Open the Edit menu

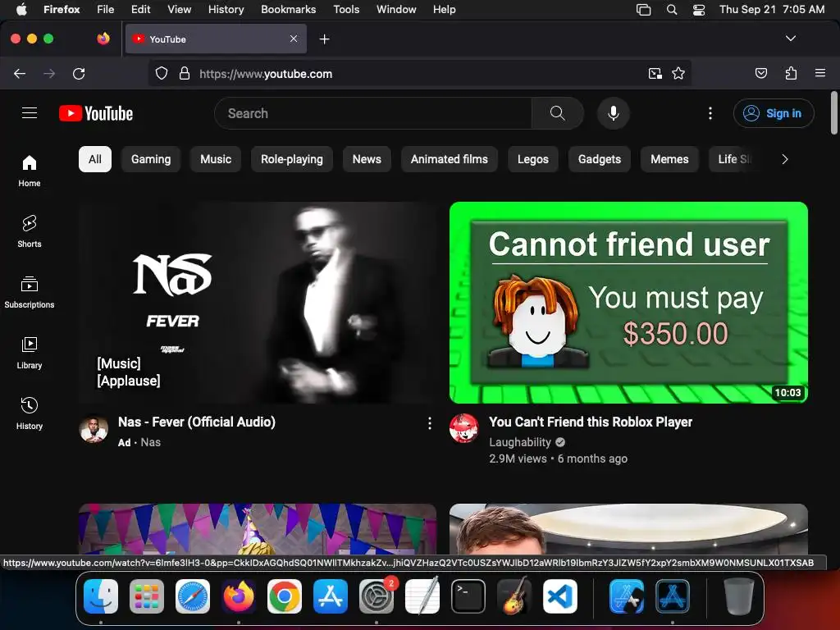pos(141,10)
